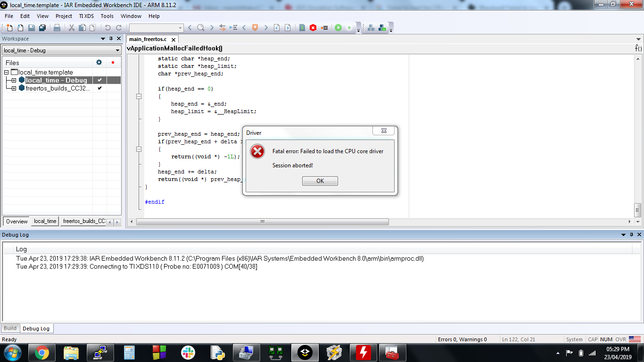644x362 pixels.
Task: Open the TI XDS menu
Action: 86,16
